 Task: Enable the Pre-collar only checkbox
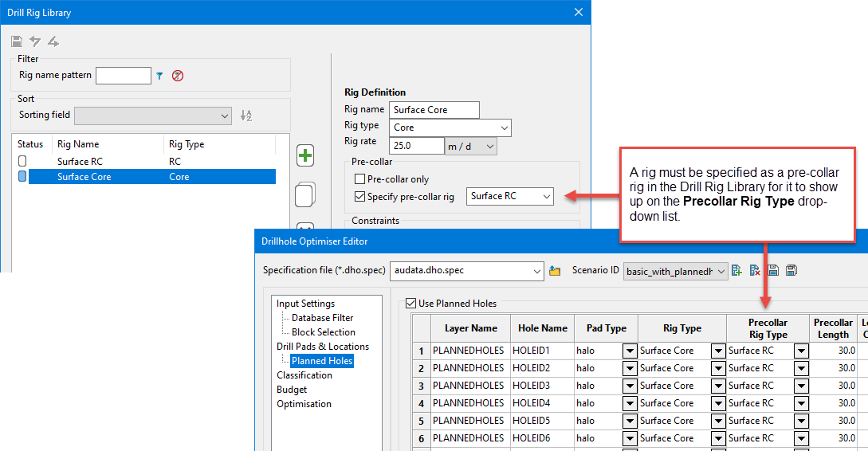[x=360, y=179]
